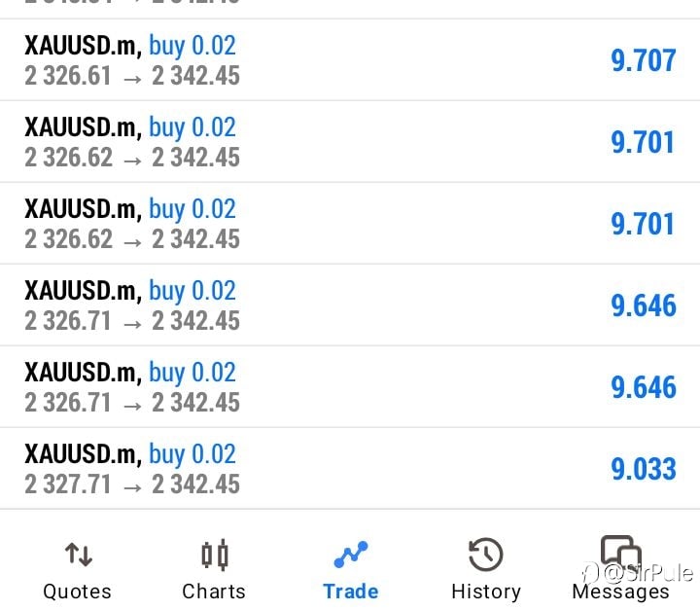Tap the partially visible top position row
The height and width of the screenshot is (610, 700).
click(x=350, y=9)
